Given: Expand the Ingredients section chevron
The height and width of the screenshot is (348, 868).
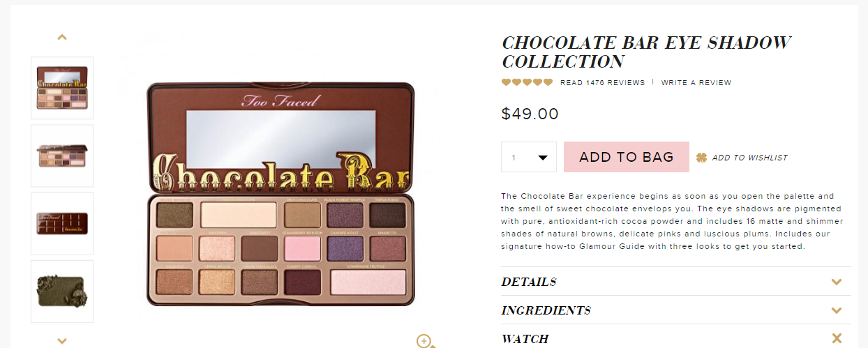Looking at the screenshot, I should click(837, 310).
